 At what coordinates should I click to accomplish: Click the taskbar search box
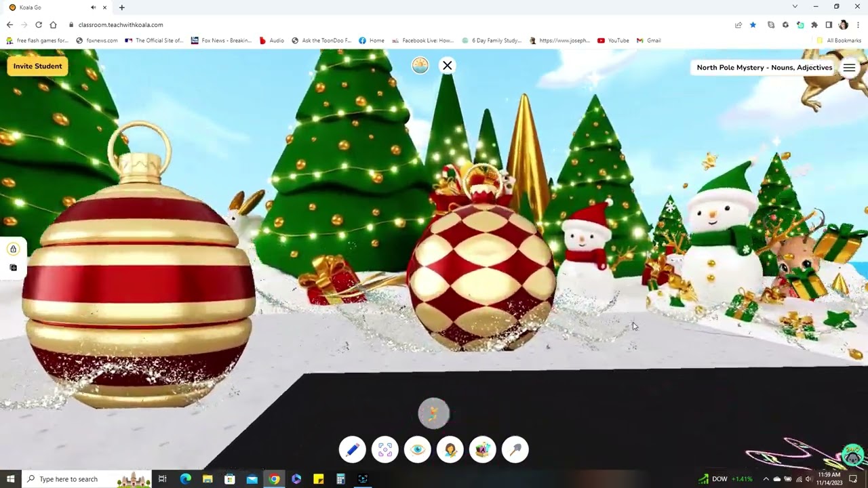pyautogui.click(x=88, y=479)
